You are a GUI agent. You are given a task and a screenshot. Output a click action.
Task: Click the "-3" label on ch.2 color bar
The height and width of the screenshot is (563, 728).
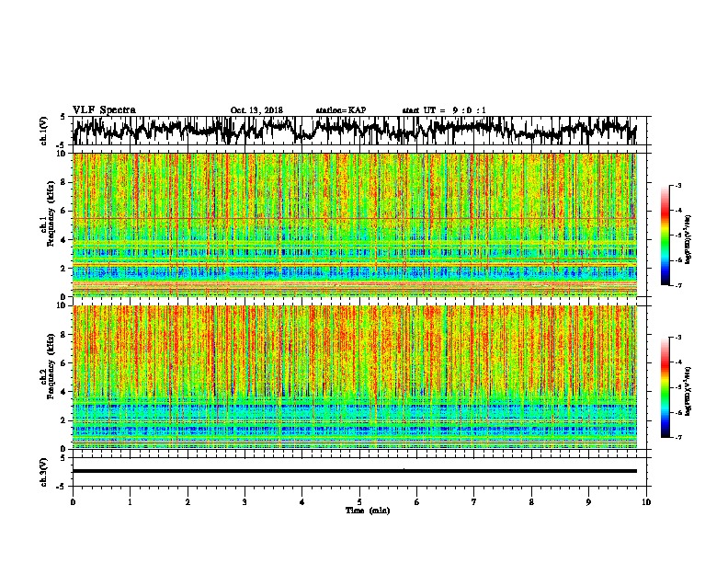click(x=678, y=338)
